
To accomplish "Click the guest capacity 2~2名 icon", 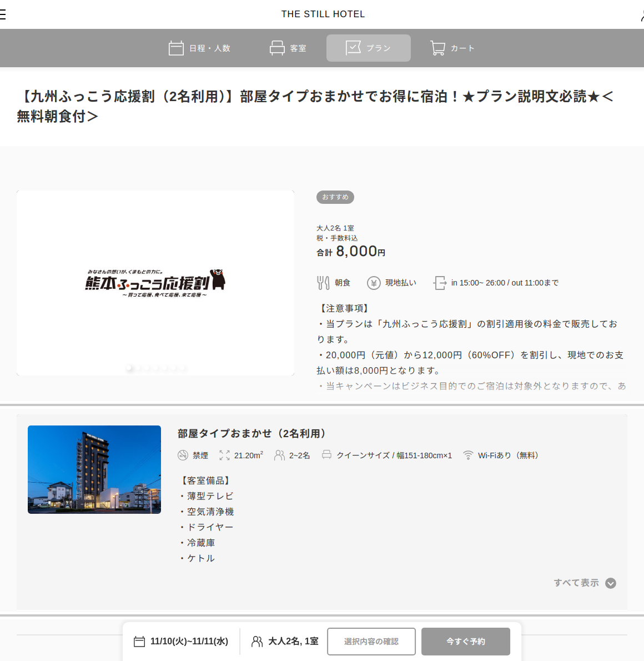I will (279, 455).
